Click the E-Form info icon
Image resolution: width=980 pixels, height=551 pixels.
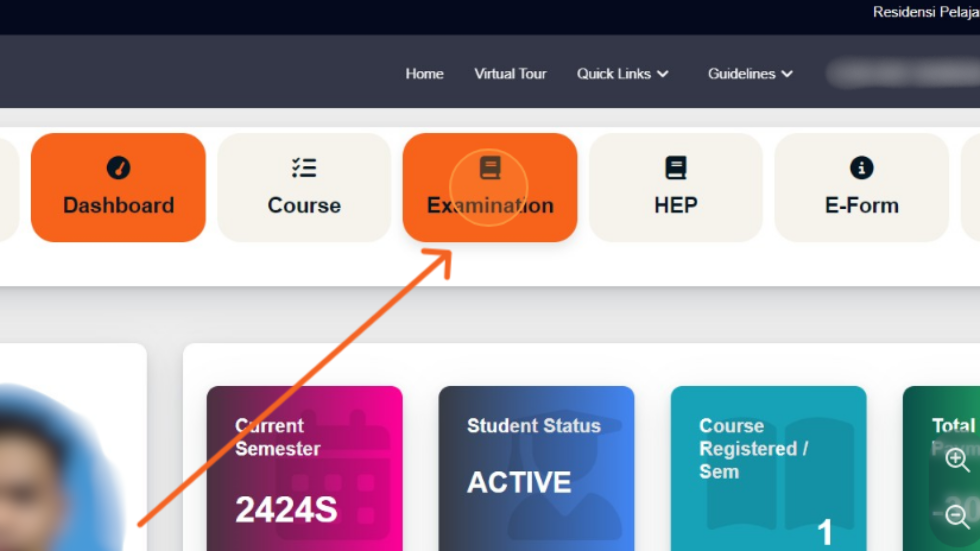pos(862,168)
